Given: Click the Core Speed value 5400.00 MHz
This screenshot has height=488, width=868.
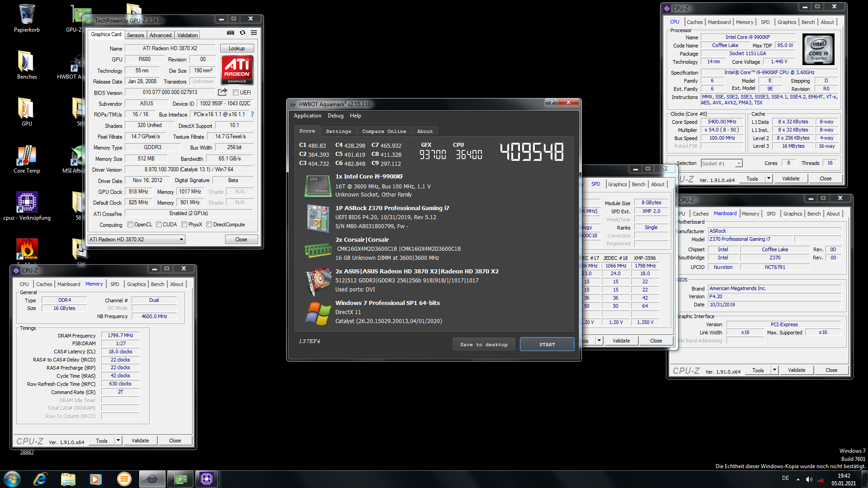Looking at the screenshot, I should pyautogui.click(x=722, y=122).
